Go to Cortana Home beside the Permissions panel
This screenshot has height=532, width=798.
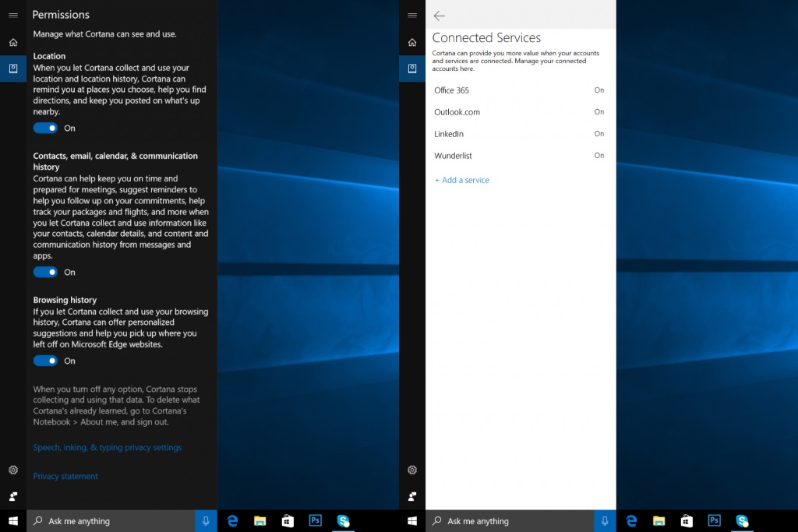point(12,42)
